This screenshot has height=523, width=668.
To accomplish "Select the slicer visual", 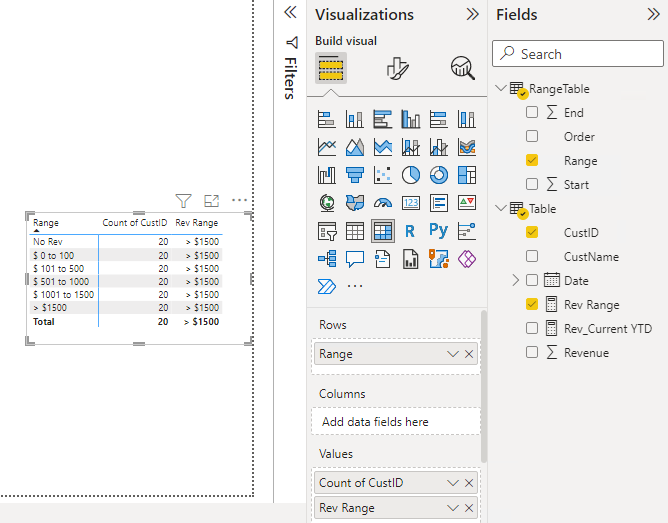I will (x=327, y=231).
